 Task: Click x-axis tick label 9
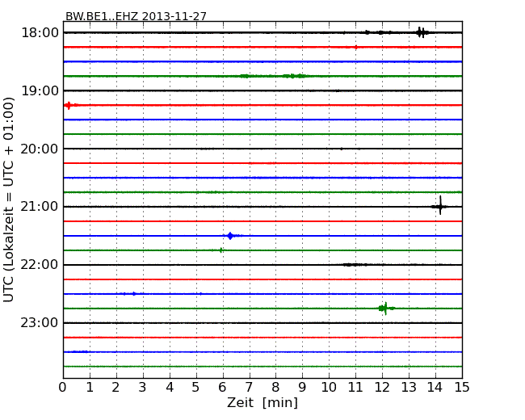click(302, 388)
